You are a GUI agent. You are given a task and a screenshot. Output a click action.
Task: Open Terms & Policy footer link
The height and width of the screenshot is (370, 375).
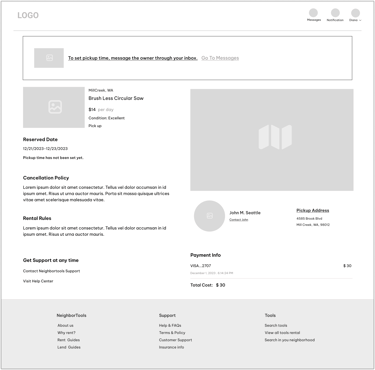pyautogui.click(x=172, y=333)
